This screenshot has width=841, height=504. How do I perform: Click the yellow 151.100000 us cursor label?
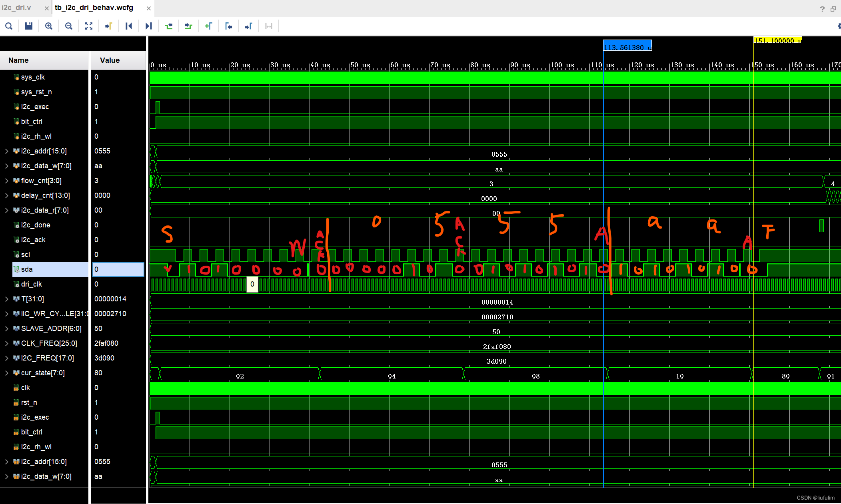point(777,40)
